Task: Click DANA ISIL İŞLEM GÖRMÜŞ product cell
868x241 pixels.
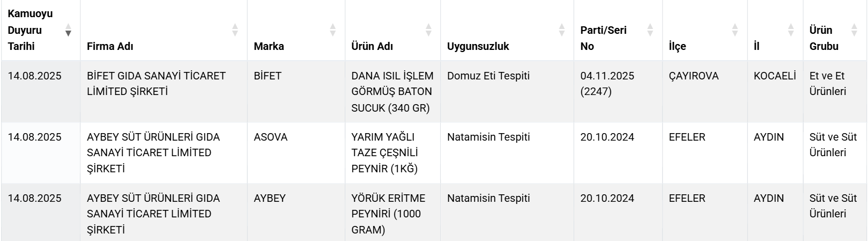Action: pos(392,91)
